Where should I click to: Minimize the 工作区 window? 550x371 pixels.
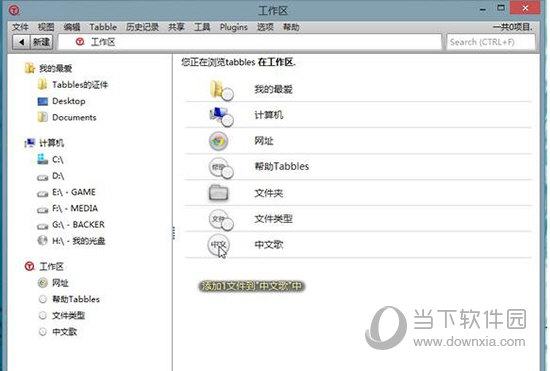click(483, 9)
